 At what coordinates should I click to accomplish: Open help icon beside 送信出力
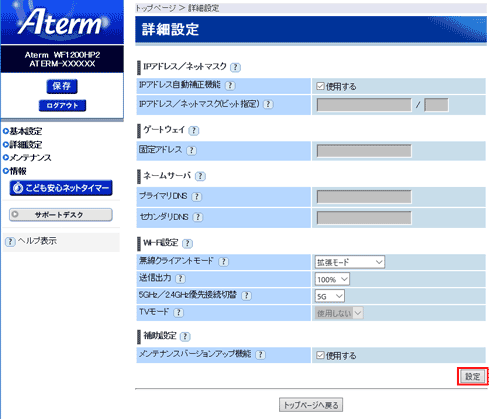[180, 278]
